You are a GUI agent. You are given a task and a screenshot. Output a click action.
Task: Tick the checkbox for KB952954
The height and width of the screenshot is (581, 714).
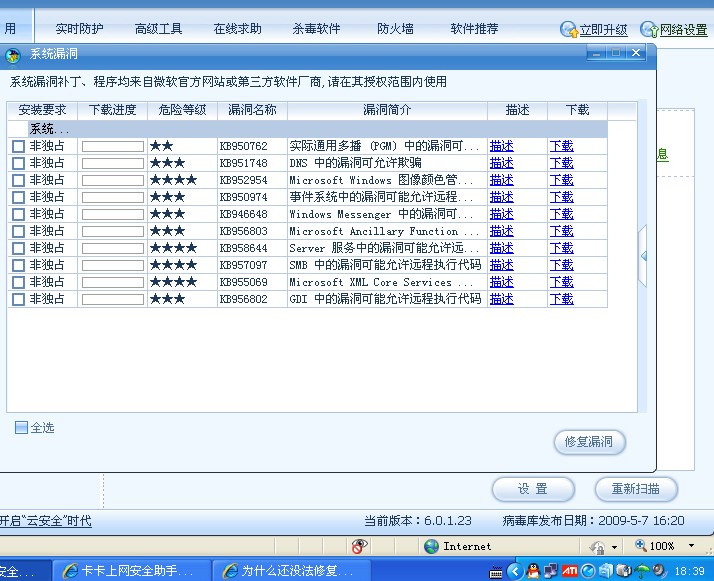pyautogui.click(x=18, y=180)
